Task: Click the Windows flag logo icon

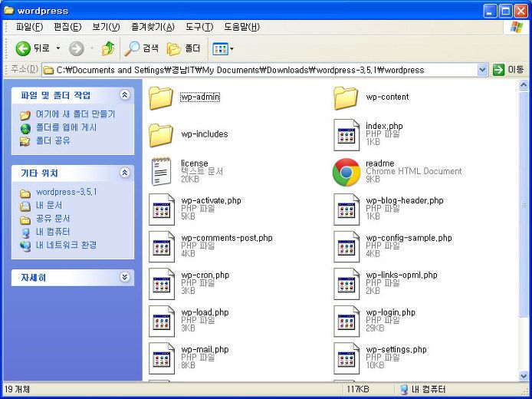Action: point(517,27)
